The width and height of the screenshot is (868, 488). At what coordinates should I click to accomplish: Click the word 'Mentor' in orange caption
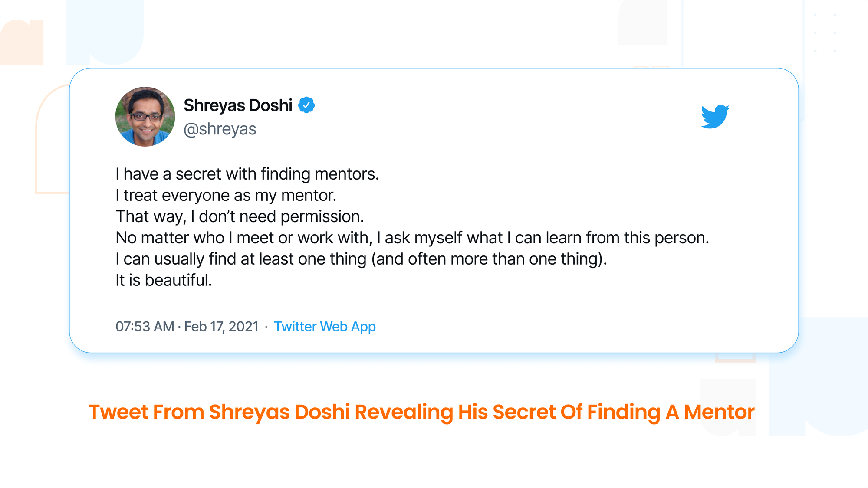[719, 412]
